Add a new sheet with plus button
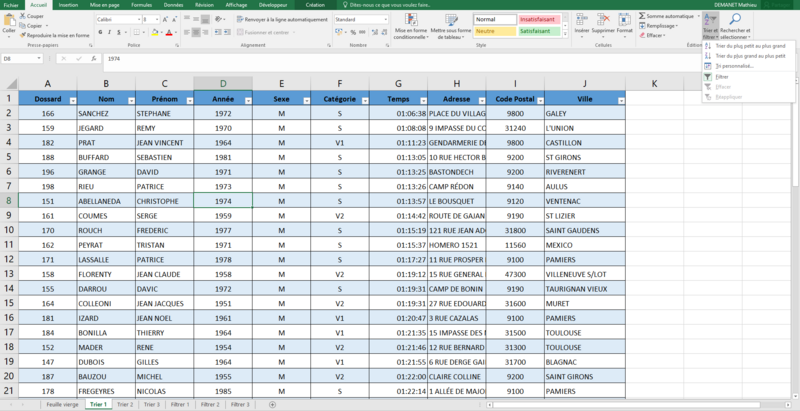 point(272,404)
